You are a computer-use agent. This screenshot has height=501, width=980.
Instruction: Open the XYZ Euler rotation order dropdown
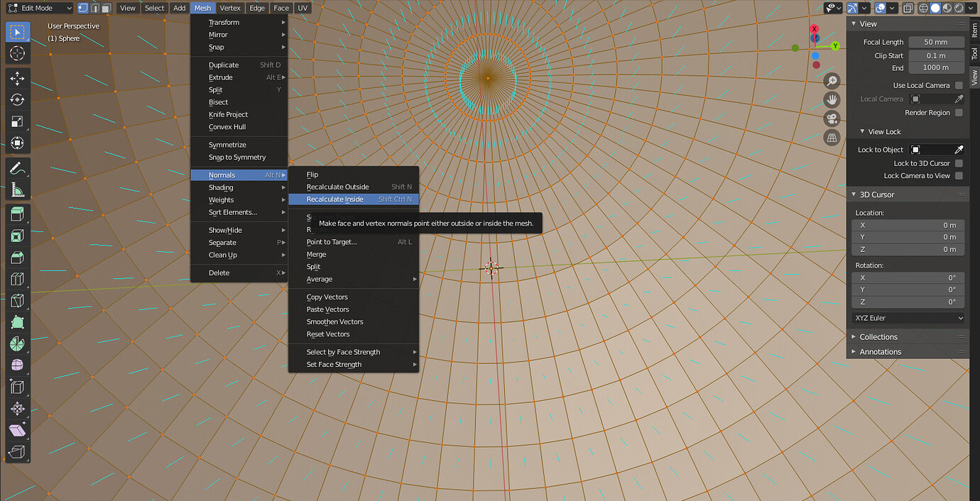point(908,316)
